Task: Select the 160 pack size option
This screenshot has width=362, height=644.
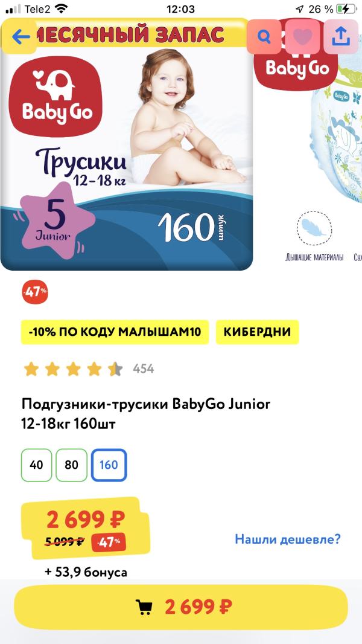Action: pyautogui.click(x=109, y=465)
